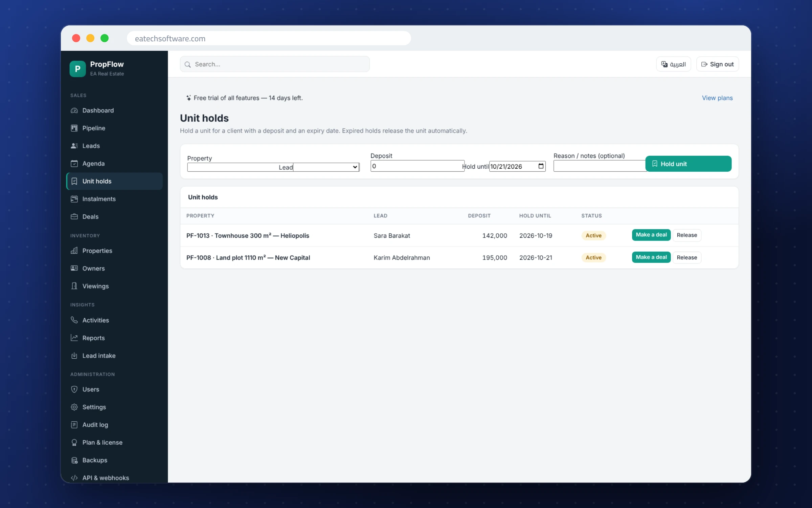Viewport: 812px width, 508px height.
Task: Open Agenda calendar icon
Action: 74,164
